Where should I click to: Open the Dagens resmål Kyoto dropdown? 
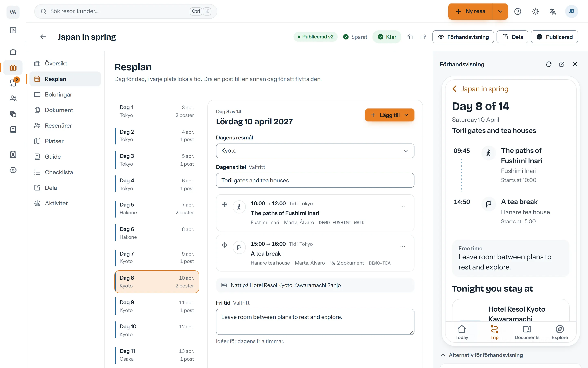coord(315,151)
